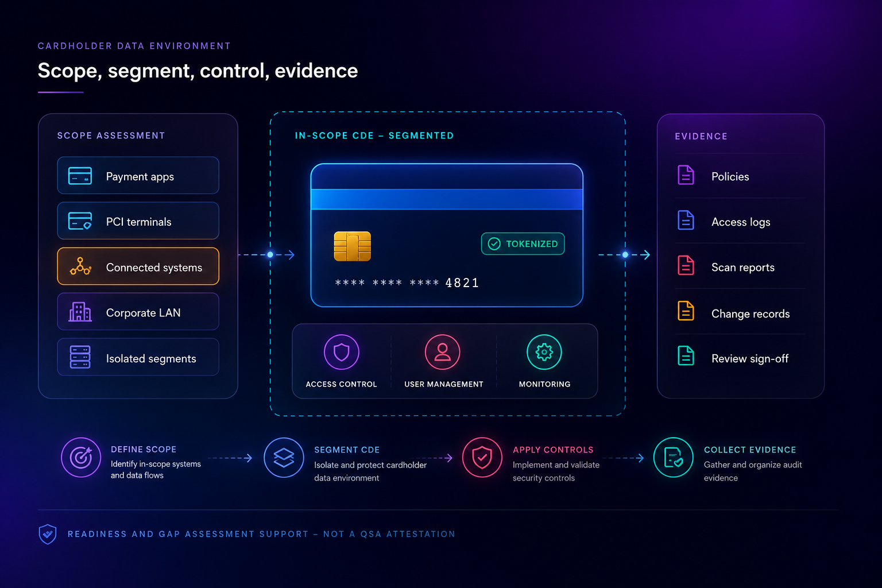This screenshot has width=882, height=588.
Task: Click the 'Scope, segment, control, evidence' title
Action: pyautogui.click(x=198, y=71)
